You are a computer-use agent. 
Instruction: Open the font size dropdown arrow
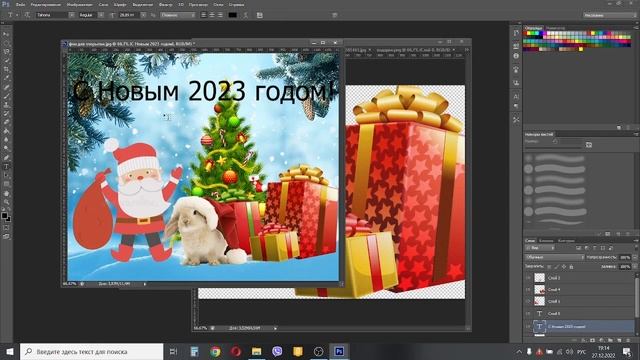point(143,15)
